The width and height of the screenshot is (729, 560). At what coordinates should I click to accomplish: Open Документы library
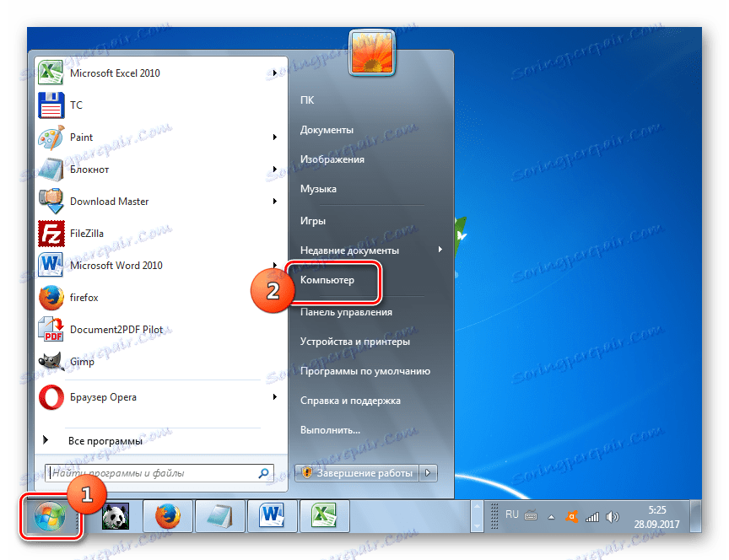(327, 130)
